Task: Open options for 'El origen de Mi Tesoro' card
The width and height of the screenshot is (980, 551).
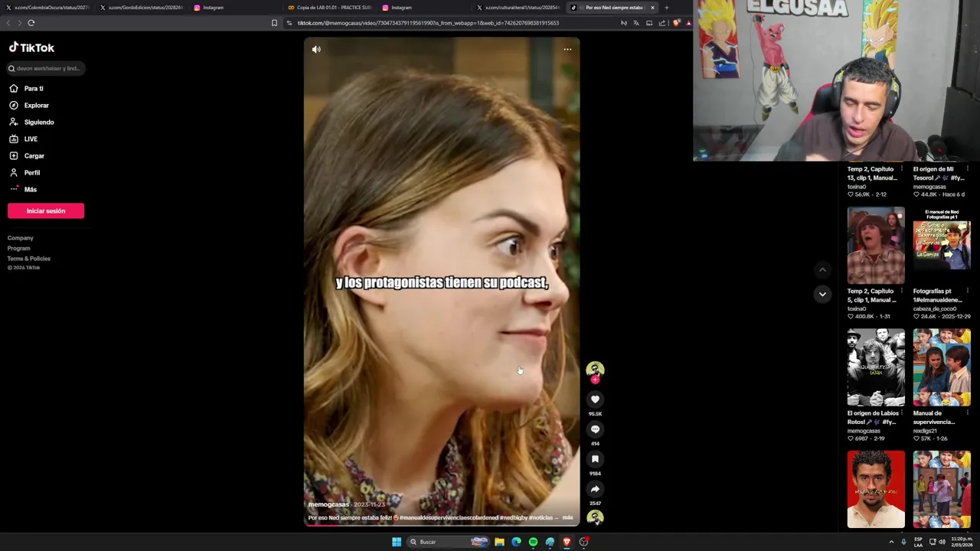Action: pos(967,169)
